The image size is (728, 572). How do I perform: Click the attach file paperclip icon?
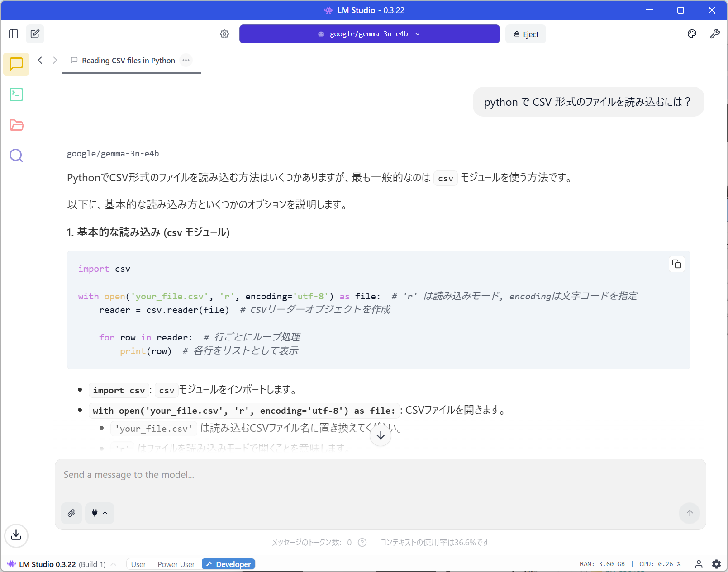click(71, 513)
